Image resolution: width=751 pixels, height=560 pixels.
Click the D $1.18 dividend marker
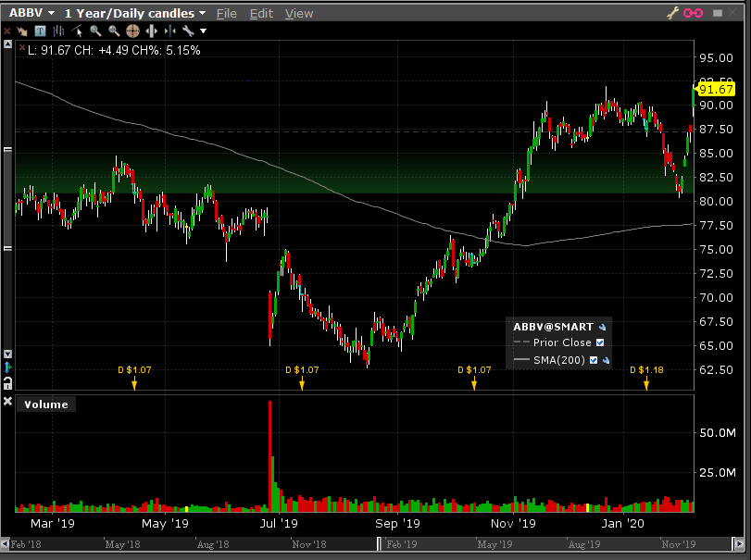(646, 370)
